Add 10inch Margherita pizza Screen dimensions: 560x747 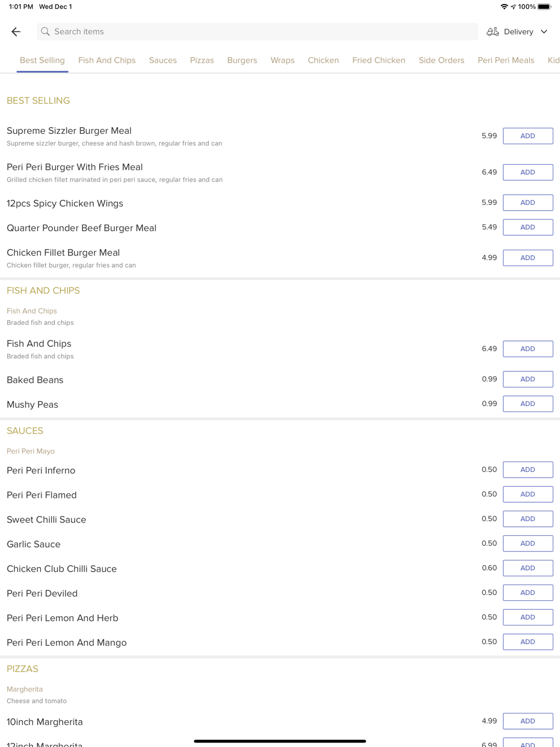click(x=528, y=721)
